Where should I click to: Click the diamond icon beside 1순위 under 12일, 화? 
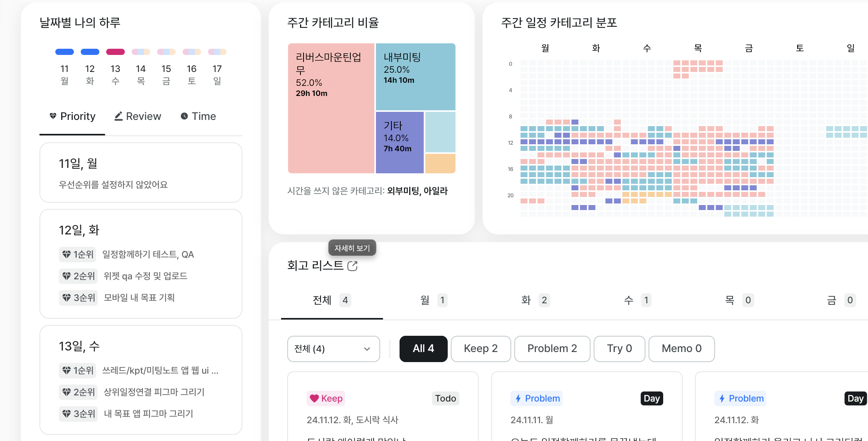(67, 254)
